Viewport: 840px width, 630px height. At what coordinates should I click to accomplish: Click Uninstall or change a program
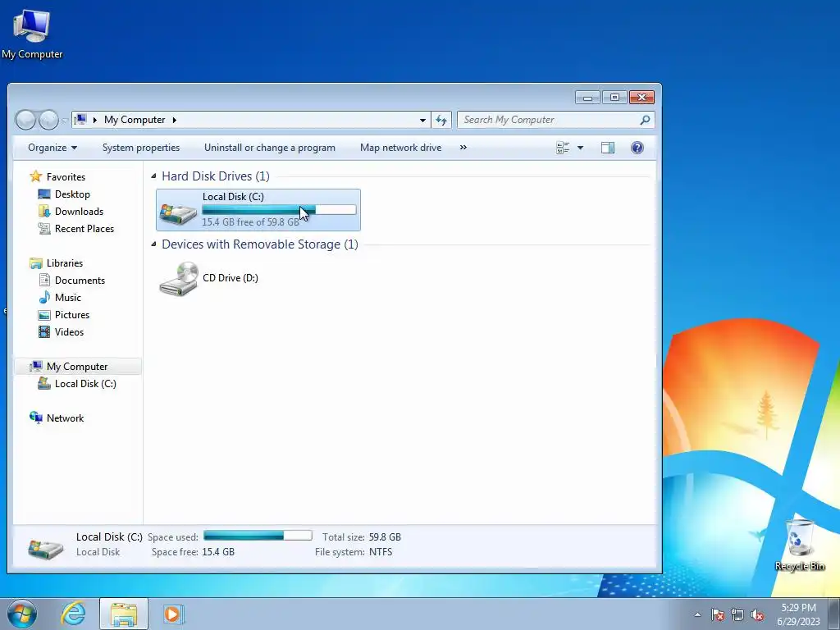[x=269, y=148]
